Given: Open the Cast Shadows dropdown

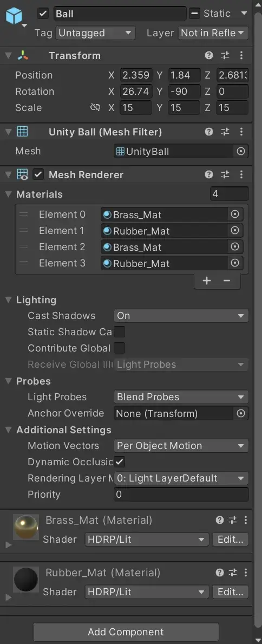Looking at the screenshot, I should (181, 316).
